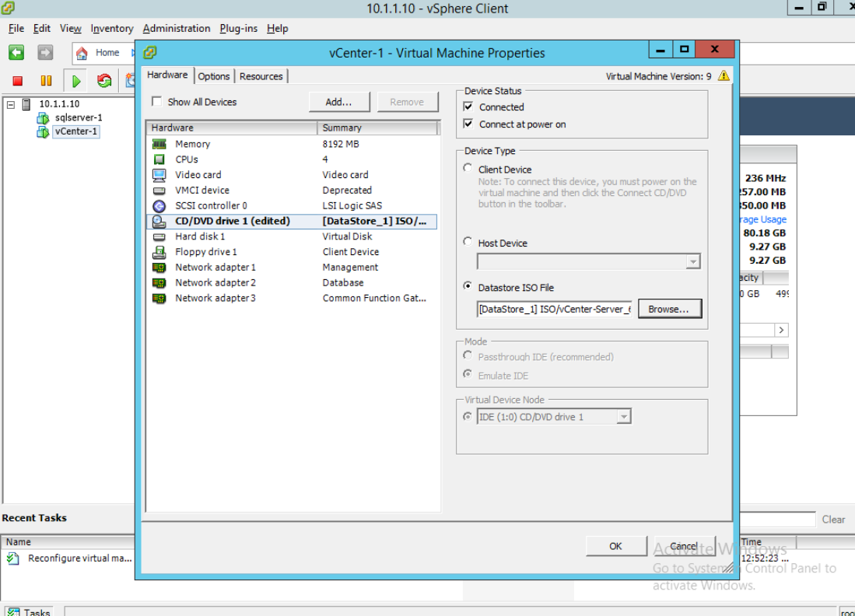Click the Memory hardware icon
Viewport: 855px width, 616px height.
[159, 145]
